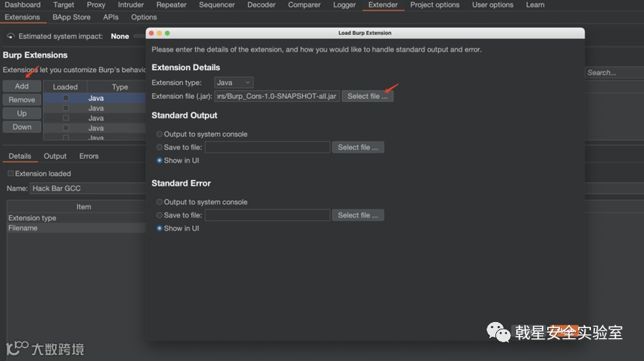644x361 pixels.
Task: Open Project options tab
Action: coord(434,5)
